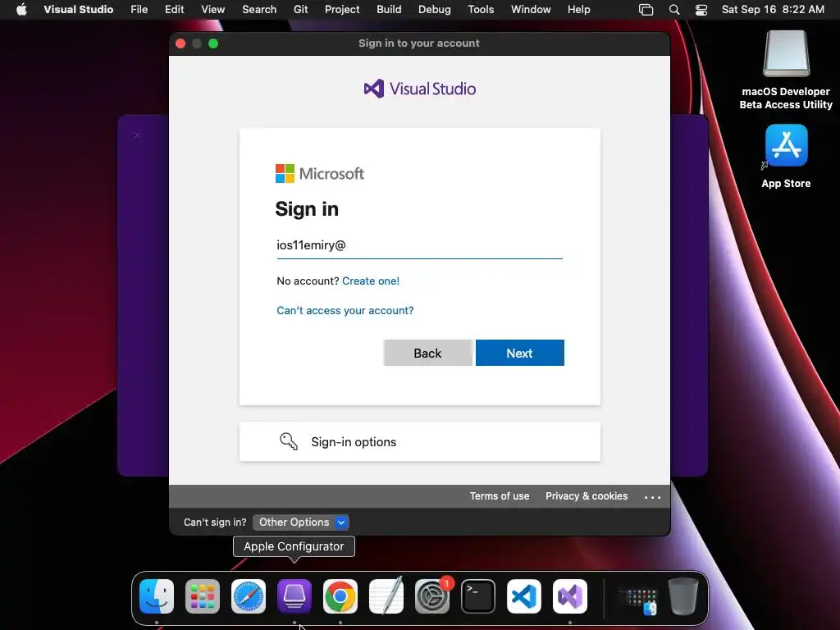
Task: Click the Create one! link
Action: (x=371, y=281)
